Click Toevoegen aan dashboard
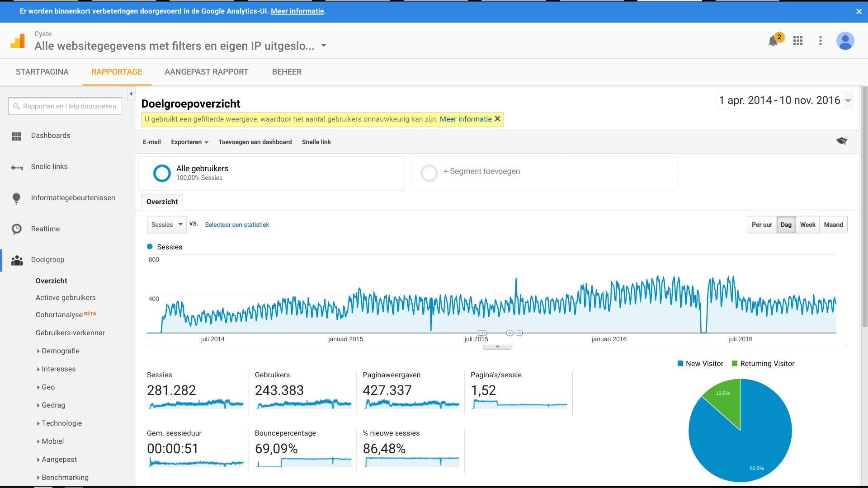The image size is (868, 488). pos(255,142)
